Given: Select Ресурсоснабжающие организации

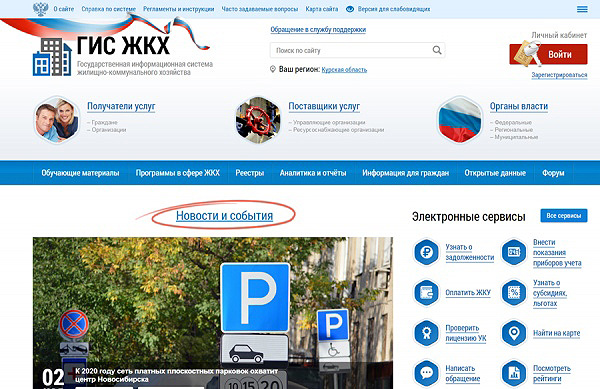Looking at the screenshot, I should tap(338, 130).
